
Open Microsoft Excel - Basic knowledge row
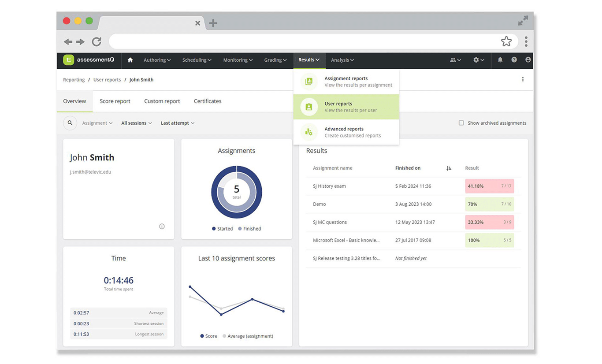(x=413, y=240)
